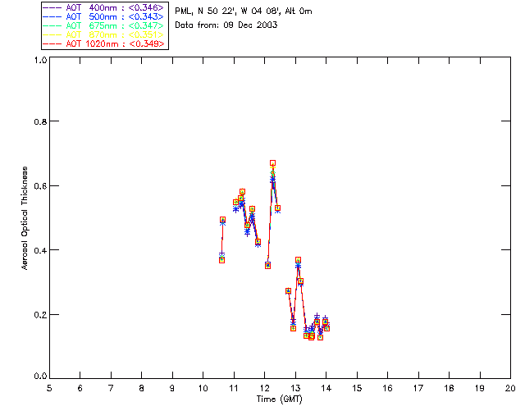Click the 0.2 y-axis tick label

pos(40,314)
